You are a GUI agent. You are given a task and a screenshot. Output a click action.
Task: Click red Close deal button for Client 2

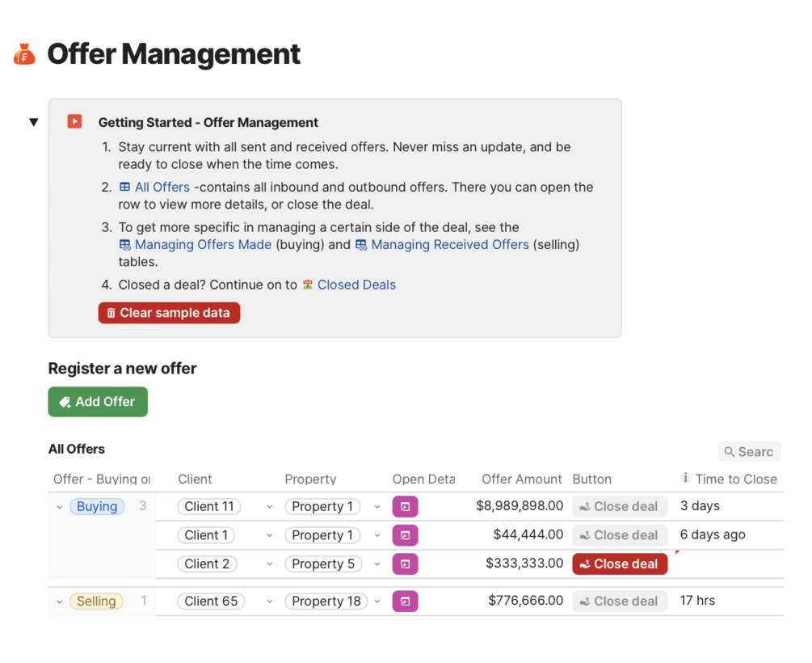tap(620, 564)
